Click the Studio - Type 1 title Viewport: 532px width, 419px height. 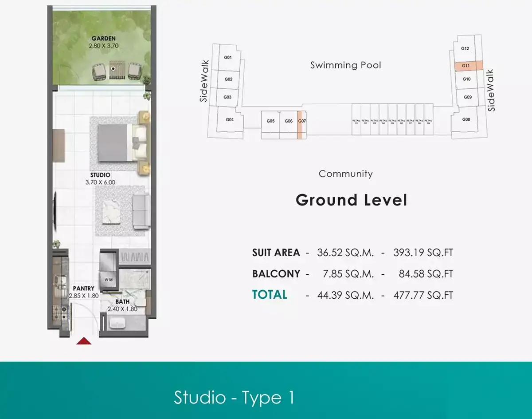[234, 398]
